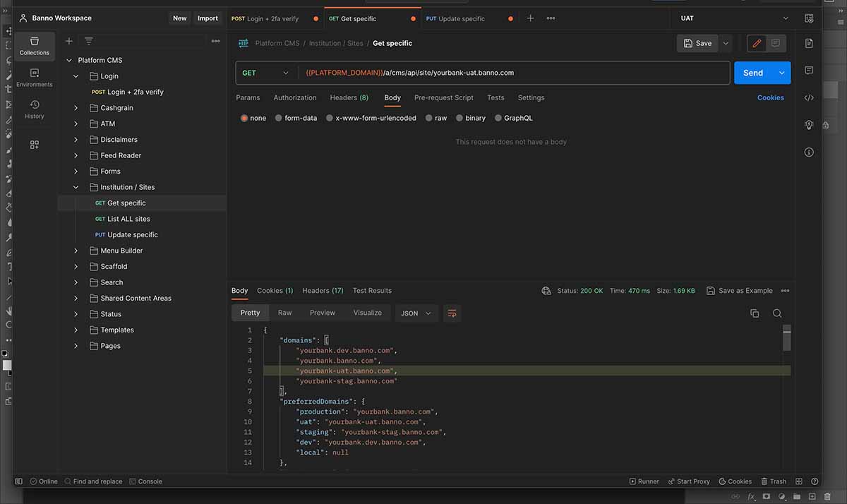Viewport: 847px width, 504px height.
Task: Open the code snippet panel icon
Action: click(x=809, y=97)
